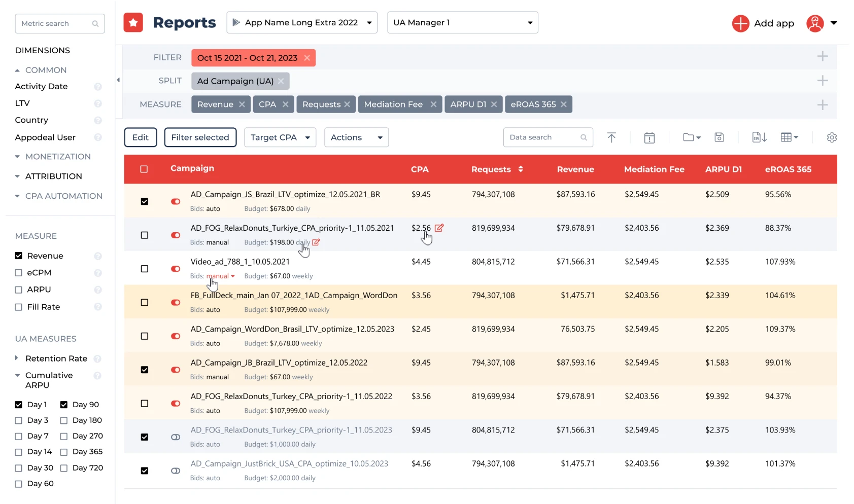Image resolution: width=854 pixels, height=504 pixels.
Task: Open the Target CPA dropdown
Action: click(280, 137)
